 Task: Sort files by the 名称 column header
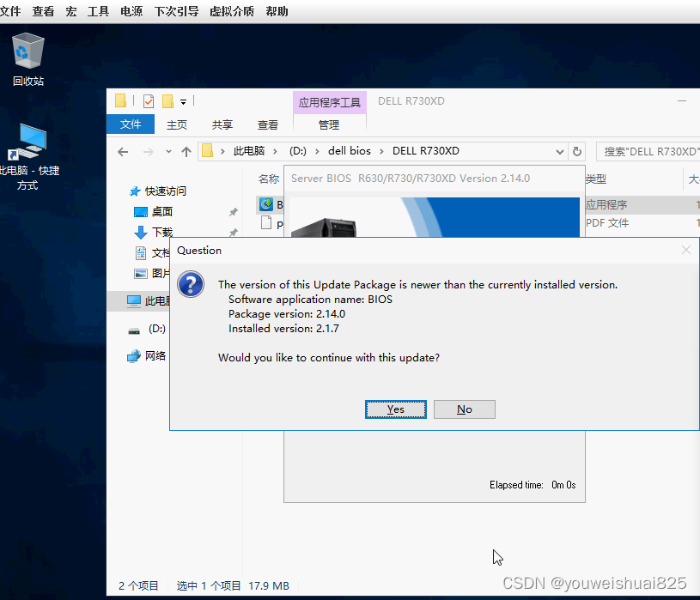tap(268, 179)
